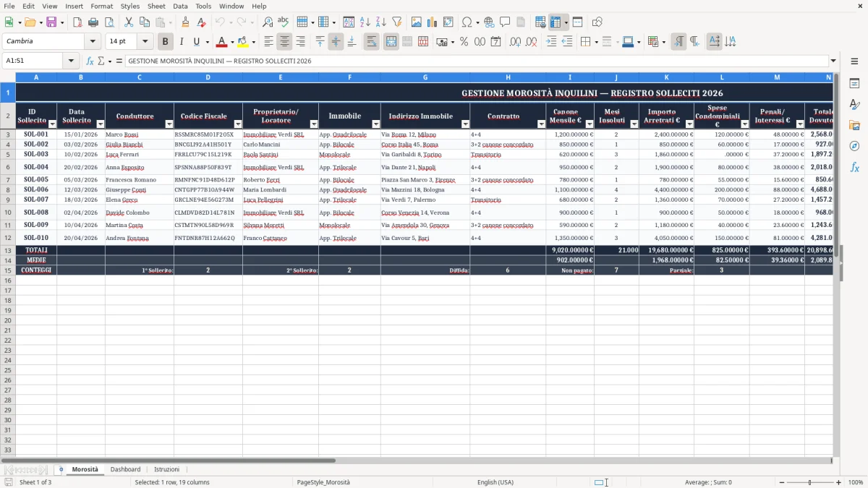Toggle Italic formatting

point(182,42)
